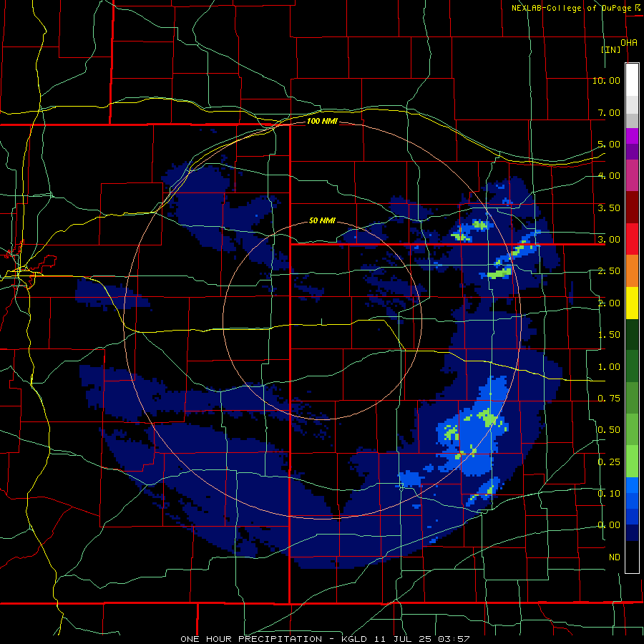This screenshot has width=644, height=644.
Task: Click the 0.25 legend value
Action: [609, 462]
